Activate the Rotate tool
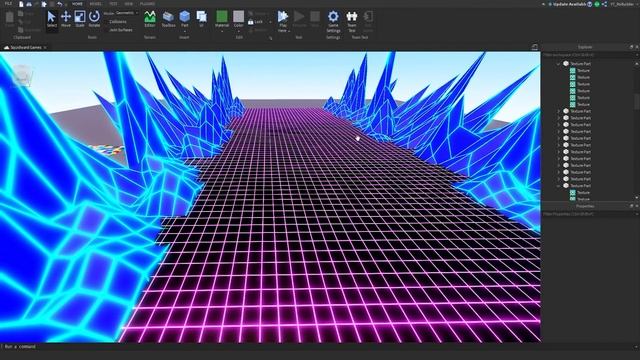640x360 pixels. pyautogui.click(x=94, y=19)
